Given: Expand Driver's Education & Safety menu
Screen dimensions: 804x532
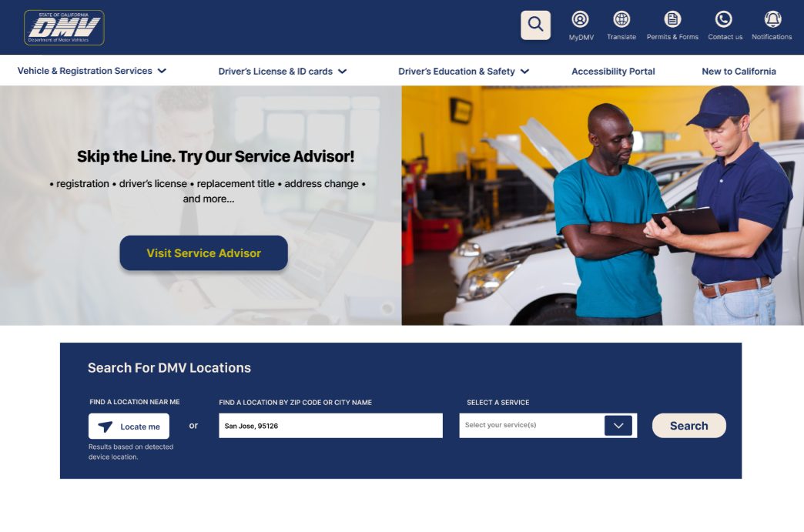Looking at the screenshot, I should click(464, 72).
